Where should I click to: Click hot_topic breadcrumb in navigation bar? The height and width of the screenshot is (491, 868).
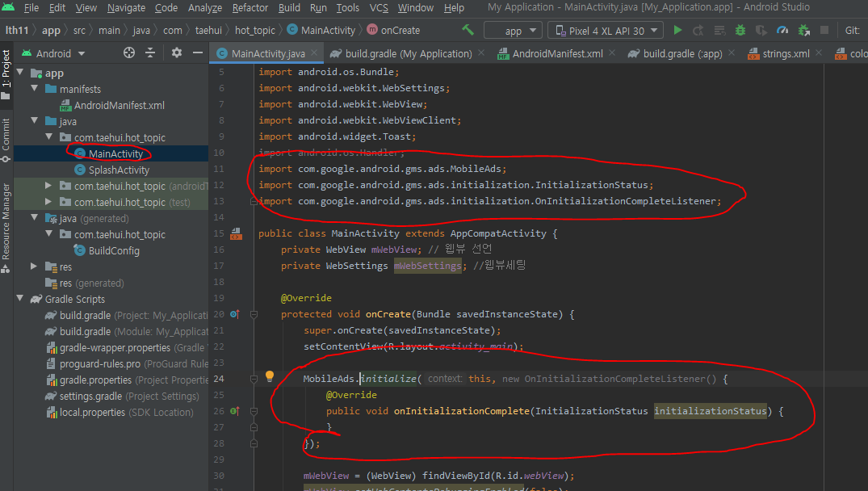pyautogui.click(x=254, y=31)
